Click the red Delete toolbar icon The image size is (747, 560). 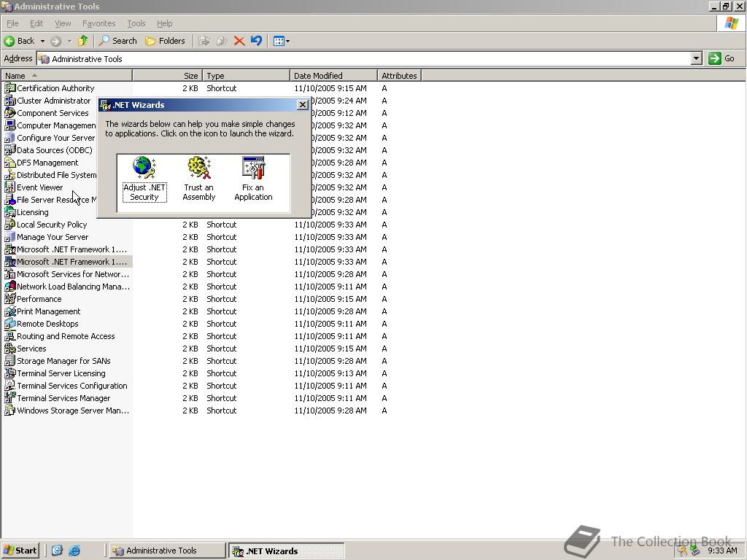pyautogui.click(x=239, y=41)
